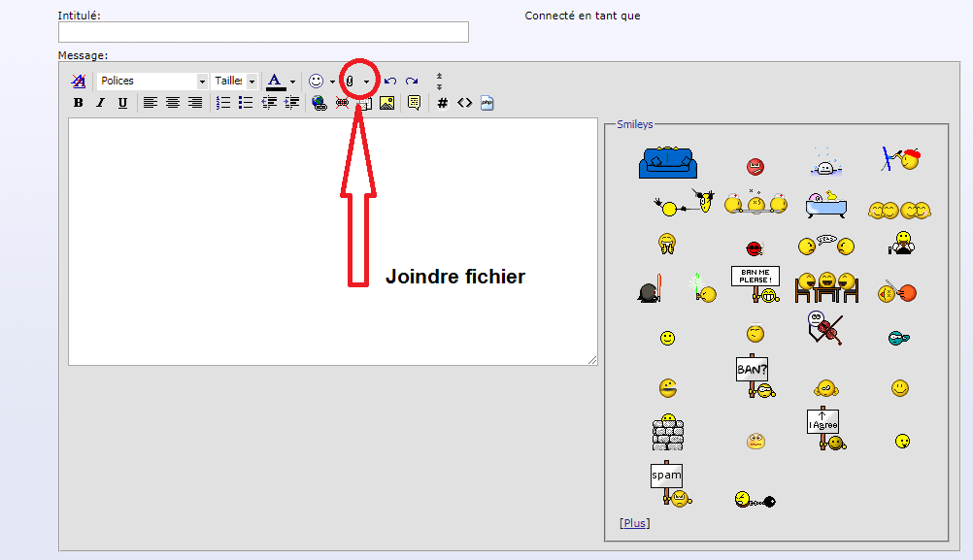Screen dimensions: 973x560
Task: Insert the bathtub with duck smiley
Action: 826,205
